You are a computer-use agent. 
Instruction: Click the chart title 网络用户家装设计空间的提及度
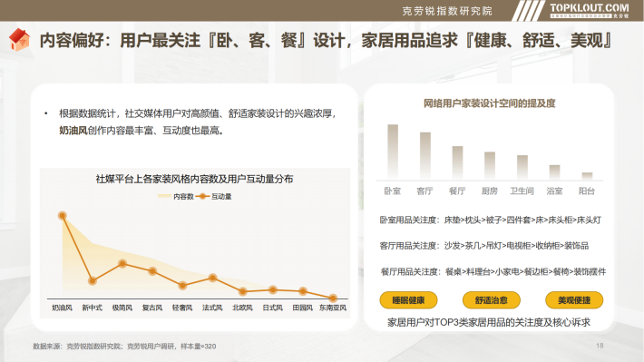[489, 103]
